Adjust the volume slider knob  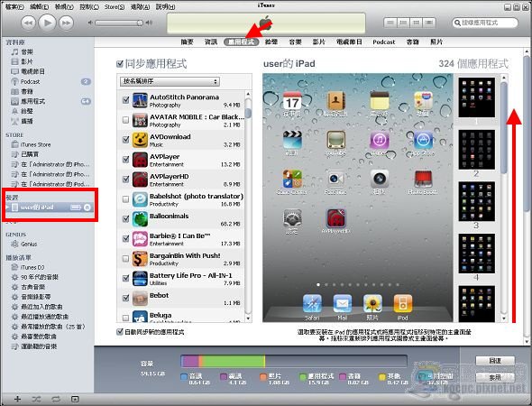pyautogui.click(x=140, y=23)
